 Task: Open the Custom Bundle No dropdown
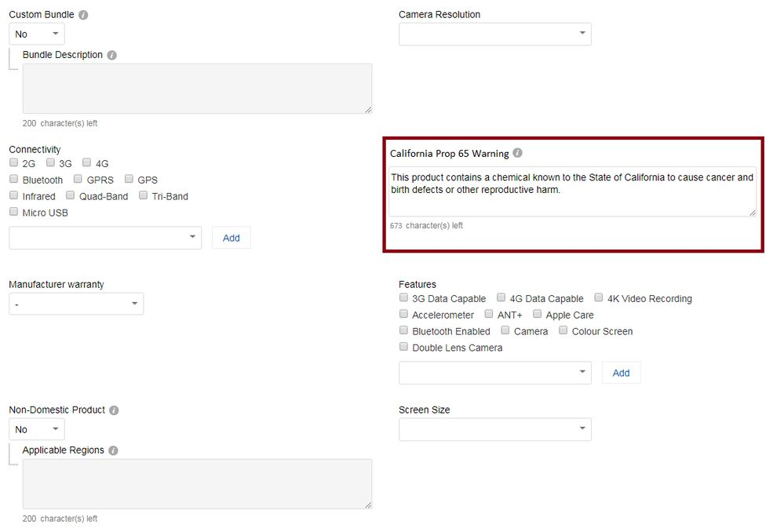(x=37, y=34)
